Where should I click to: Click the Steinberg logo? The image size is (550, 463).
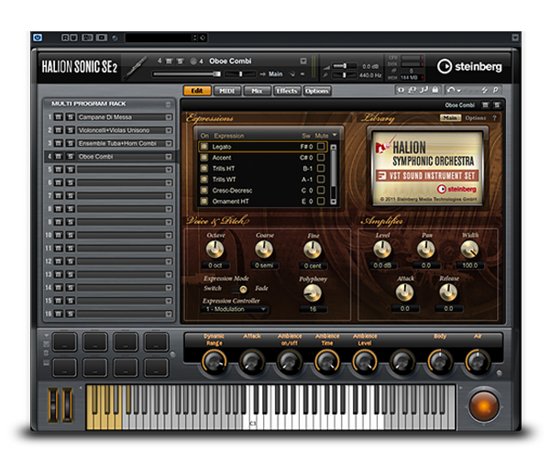click(470, 66)
